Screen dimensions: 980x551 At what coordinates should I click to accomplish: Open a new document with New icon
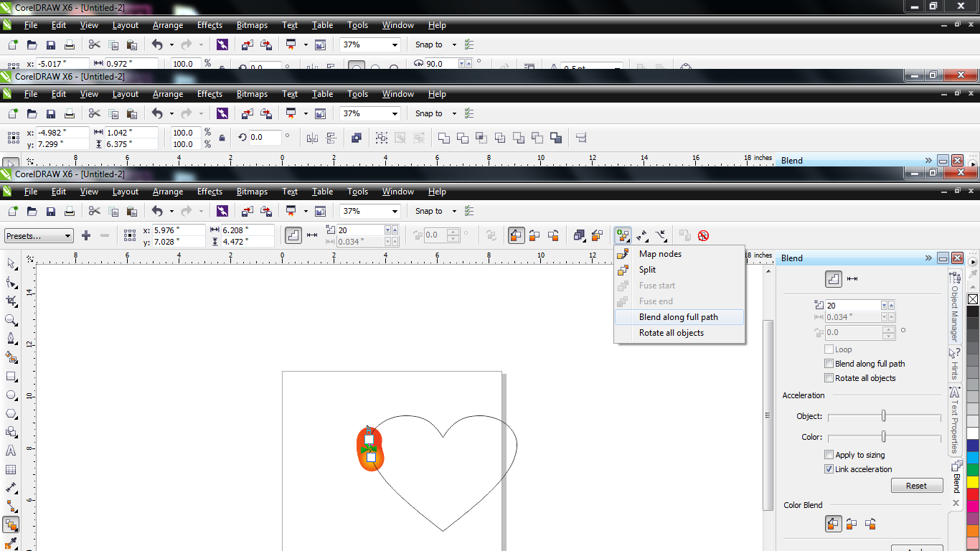11,211
